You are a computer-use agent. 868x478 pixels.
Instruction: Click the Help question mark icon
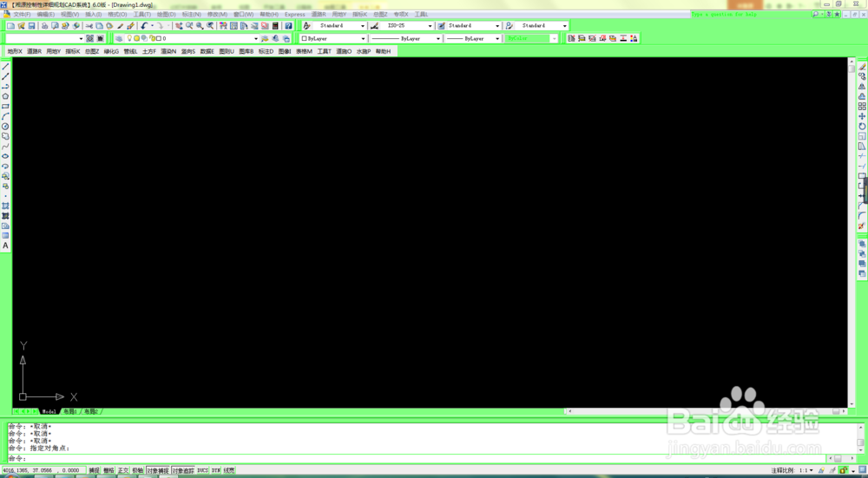click(288, 25)
